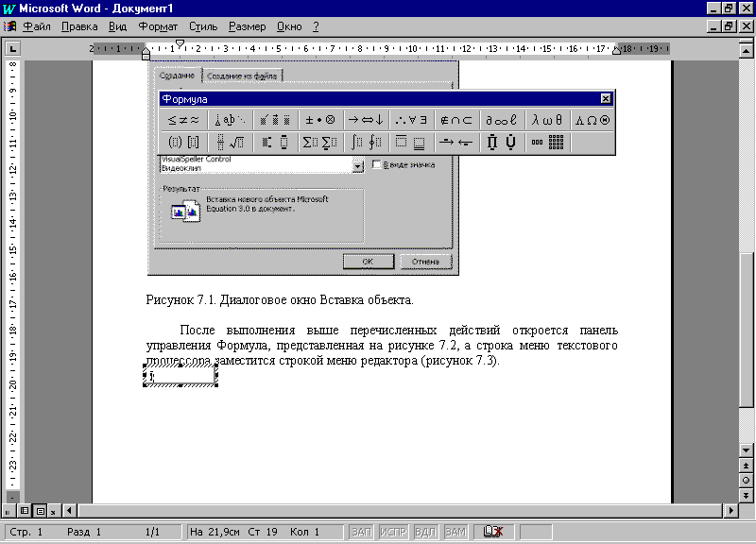This screenshot has width=756, height=544.
Task: Open the integral templates palette (∫)
Action: pos(366,143)
